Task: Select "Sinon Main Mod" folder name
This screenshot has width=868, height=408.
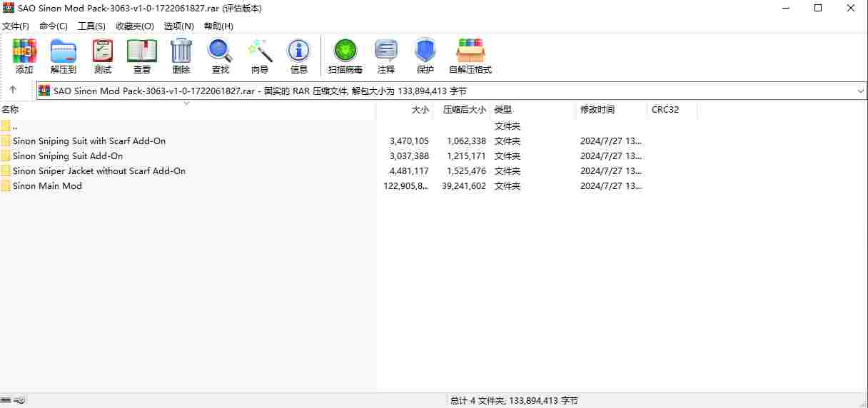Action: 47,186
